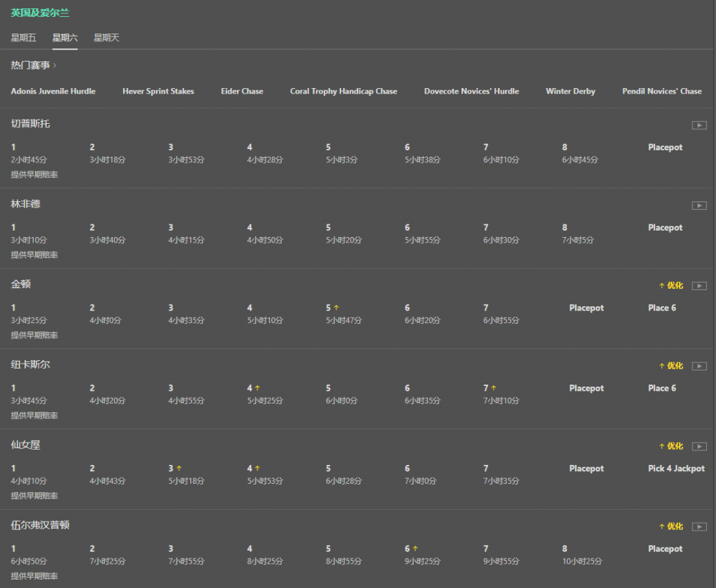
Task: Open the Winter Derby event
Action: pyautogui.click(x=570, y=92)
